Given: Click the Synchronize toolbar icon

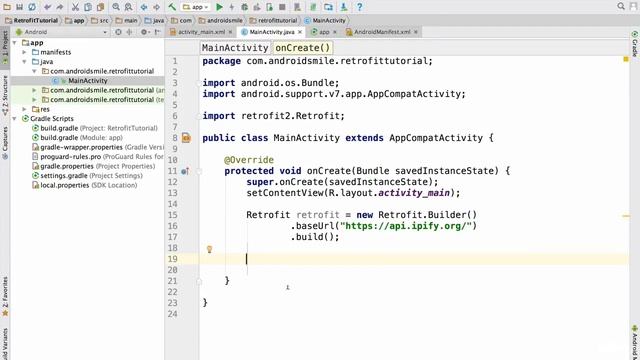Looking at the screenshot, I should tap(32, 7).
